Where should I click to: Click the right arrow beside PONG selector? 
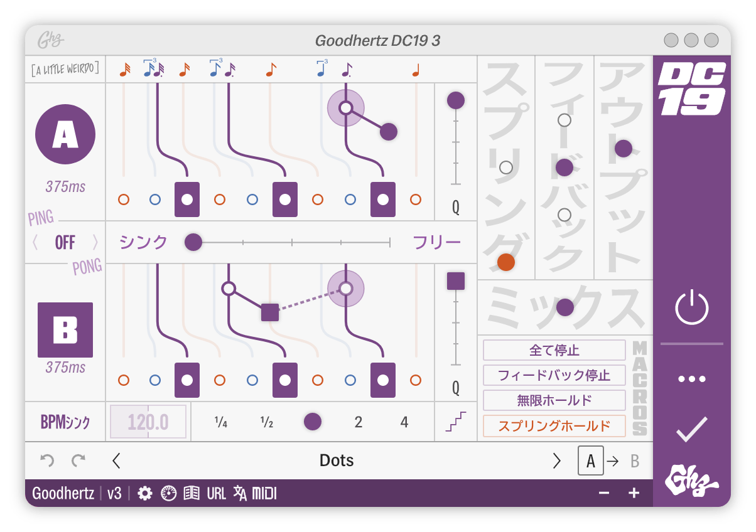(95, 242)
